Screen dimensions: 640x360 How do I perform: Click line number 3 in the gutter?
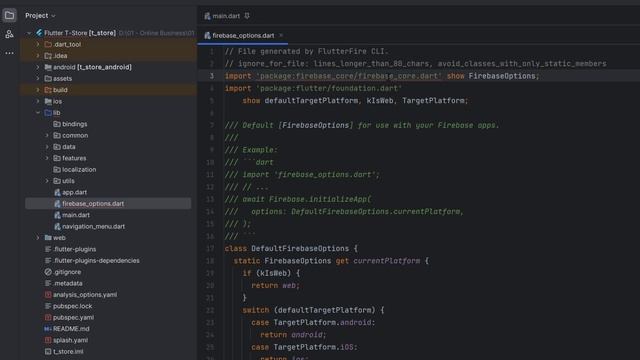(211, 76)
